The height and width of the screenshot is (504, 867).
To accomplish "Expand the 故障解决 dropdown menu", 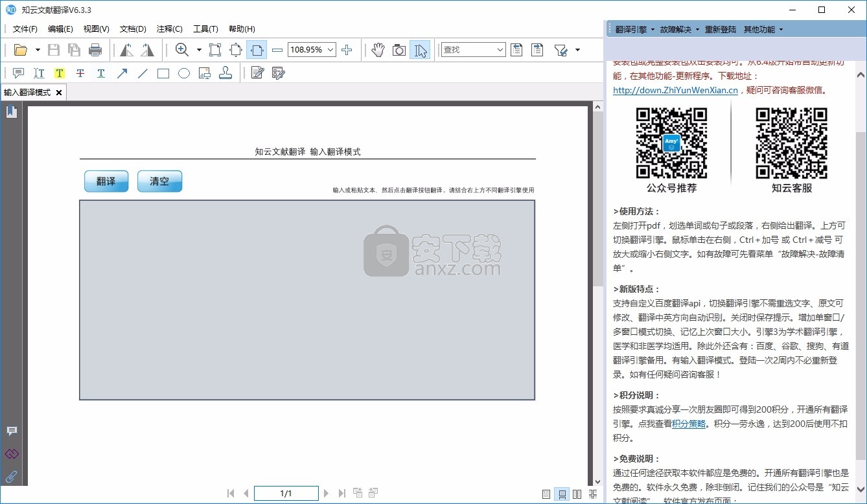I will tap(679, 29).
